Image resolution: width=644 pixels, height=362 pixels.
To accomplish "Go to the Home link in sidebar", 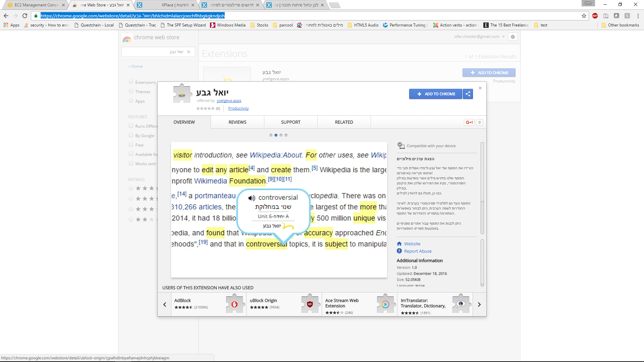I will [136, 66].
